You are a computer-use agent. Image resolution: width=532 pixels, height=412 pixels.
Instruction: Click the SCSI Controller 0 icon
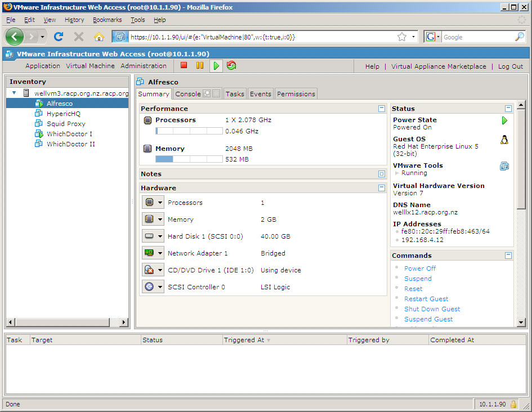149,287
